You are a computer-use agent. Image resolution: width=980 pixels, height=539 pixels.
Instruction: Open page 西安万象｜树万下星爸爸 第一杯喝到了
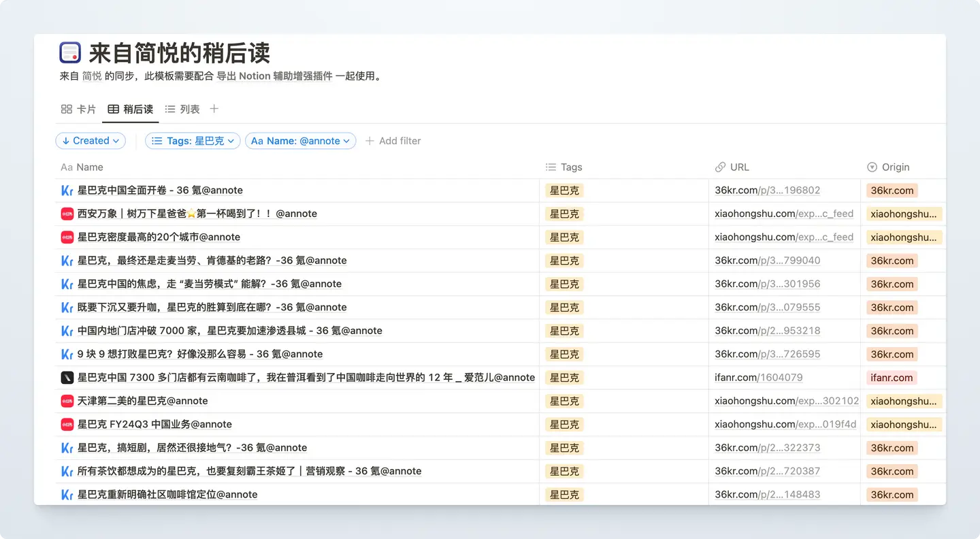(197, 214)
